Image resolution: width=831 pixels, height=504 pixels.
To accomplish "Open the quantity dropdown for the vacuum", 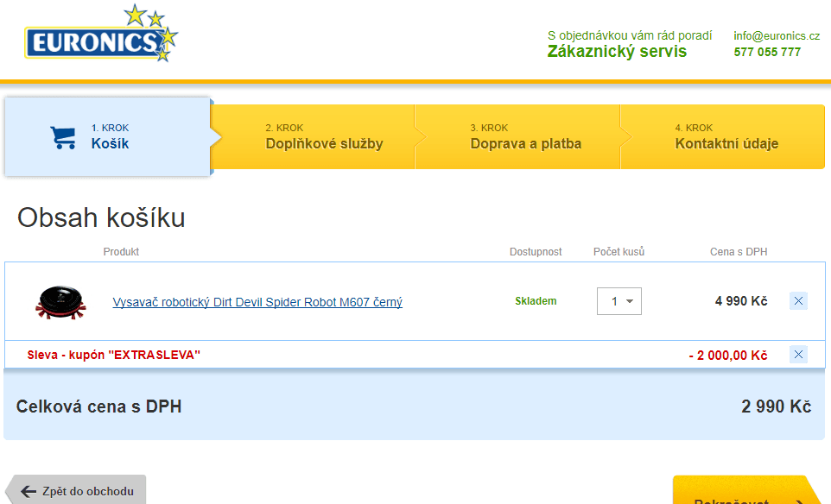I will pos(619,301).
